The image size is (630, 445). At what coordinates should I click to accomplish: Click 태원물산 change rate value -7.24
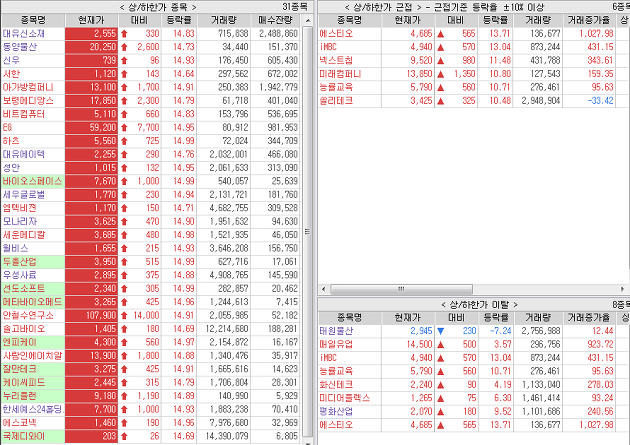[500, 331]
